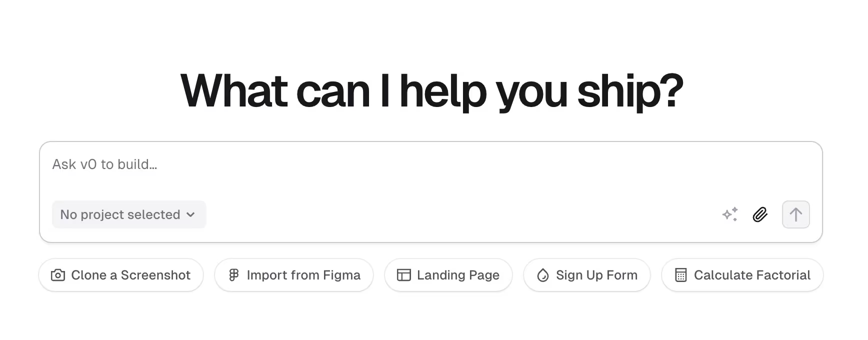Click the camera icon beside Clone a Screenshot
The image size is (868, 340).
(58, 275)
